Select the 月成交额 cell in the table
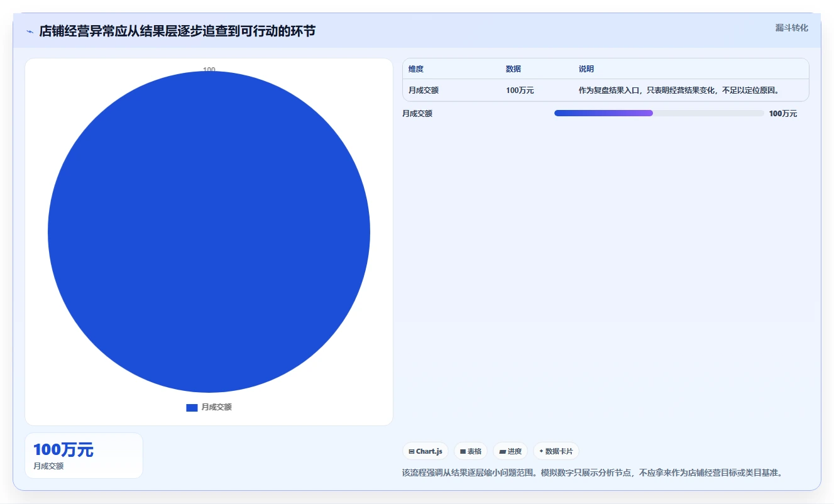This screenshot has height=504, width=834. click(x=424, y=90)
